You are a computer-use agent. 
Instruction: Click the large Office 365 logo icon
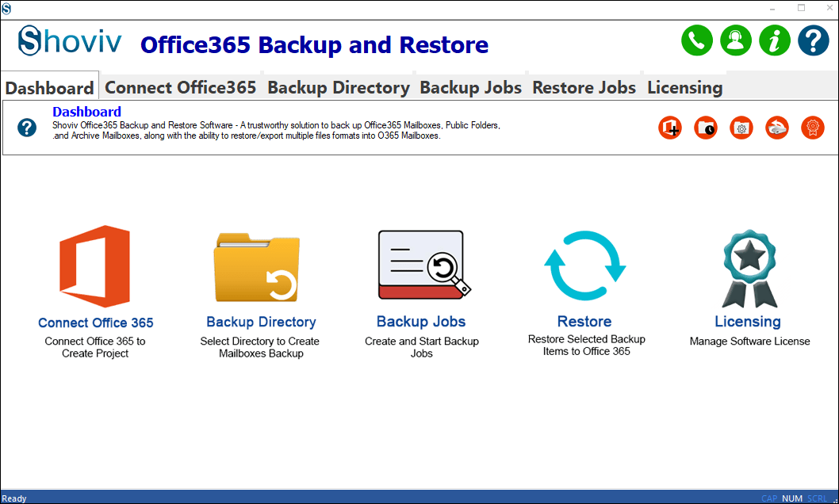point(95,266)
